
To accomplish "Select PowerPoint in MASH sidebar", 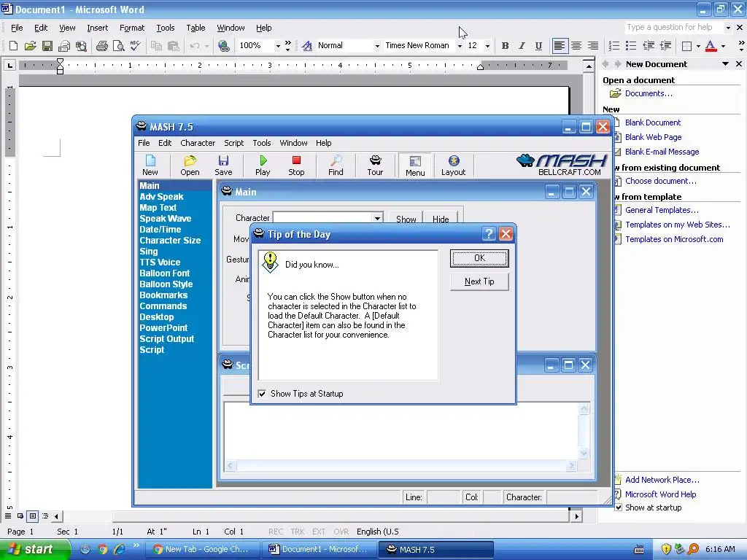I will (163, 328).
